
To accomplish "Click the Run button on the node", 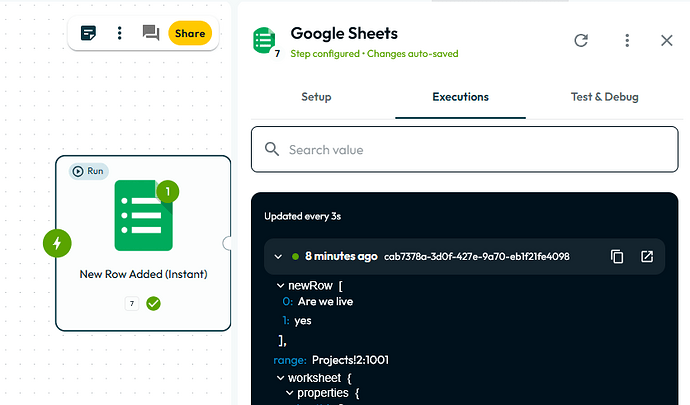I will coord(89,171).
